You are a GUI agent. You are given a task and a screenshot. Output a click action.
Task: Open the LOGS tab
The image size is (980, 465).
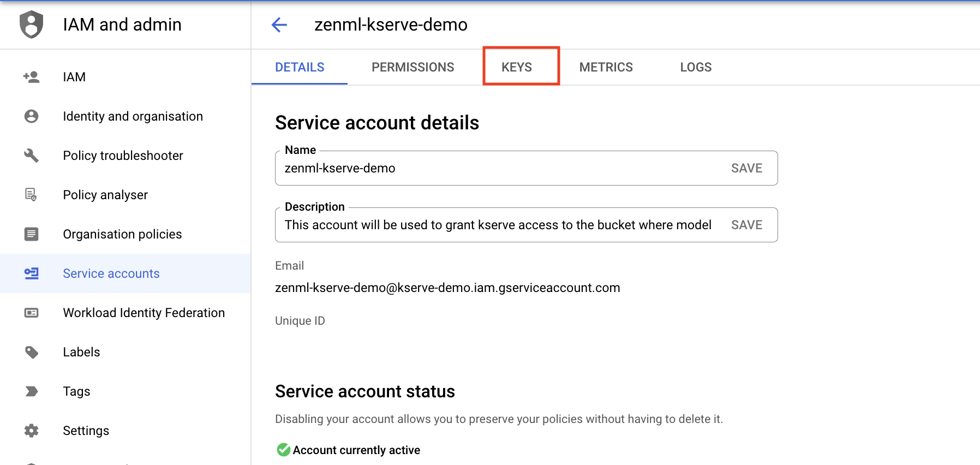[x=696, y=67]
